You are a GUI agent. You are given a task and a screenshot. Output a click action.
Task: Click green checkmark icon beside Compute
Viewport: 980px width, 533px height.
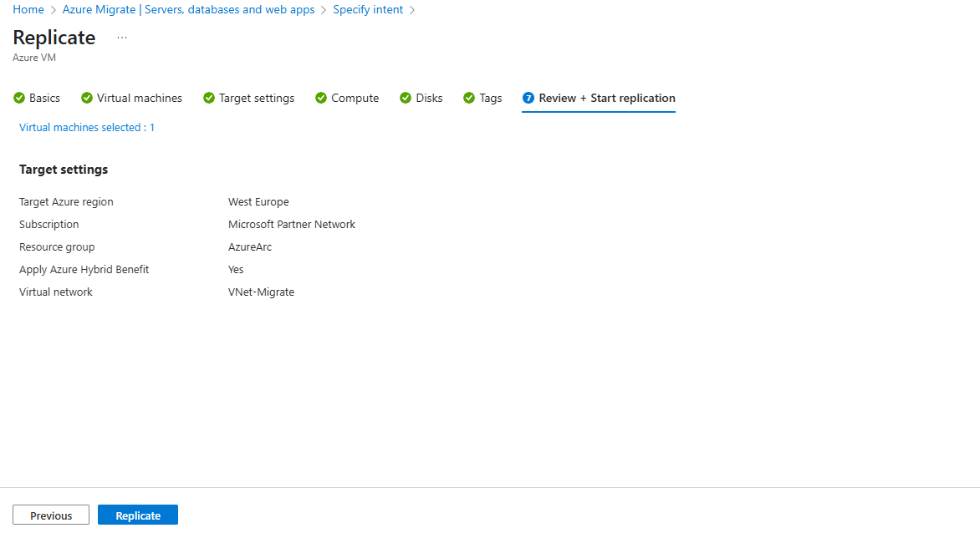(321, 98)
